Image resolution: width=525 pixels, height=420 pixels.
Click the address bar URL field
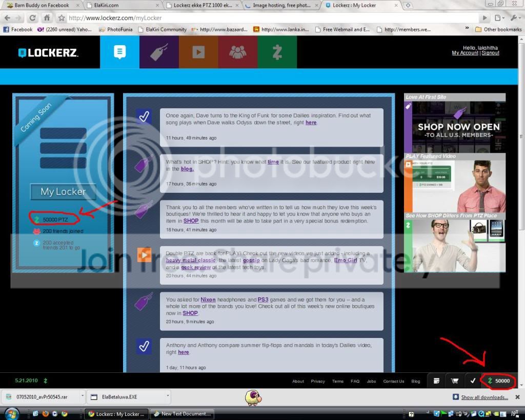(273, 18)
